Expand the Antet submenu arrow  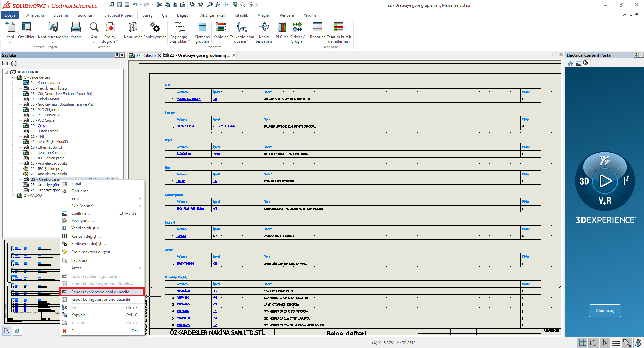[x=140, y=268]
